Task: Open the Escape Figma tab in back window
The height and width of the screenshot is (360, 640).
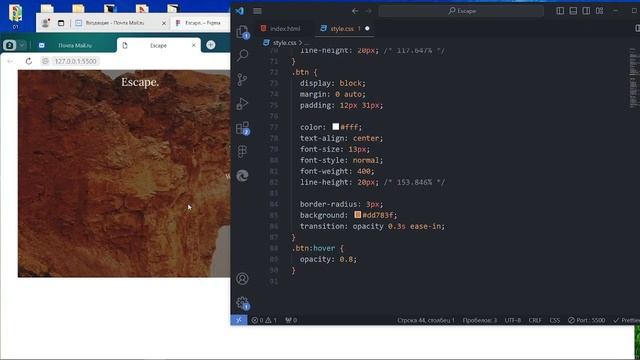Action: 201,23
